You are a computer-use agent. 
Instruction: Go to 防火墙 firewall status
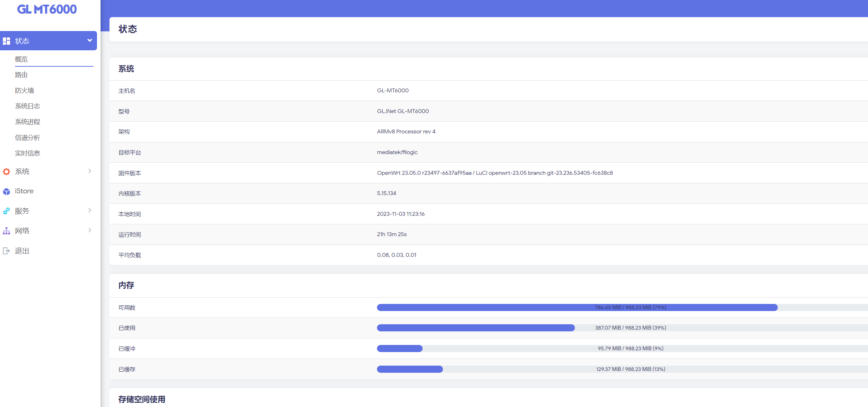pos(25,91)
